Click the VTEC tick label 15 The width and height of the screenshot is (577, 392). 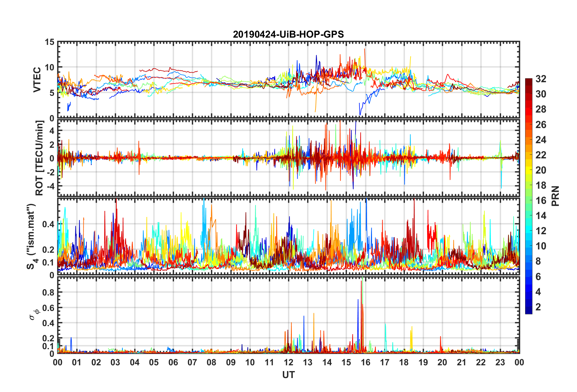(x=50, y=42)
